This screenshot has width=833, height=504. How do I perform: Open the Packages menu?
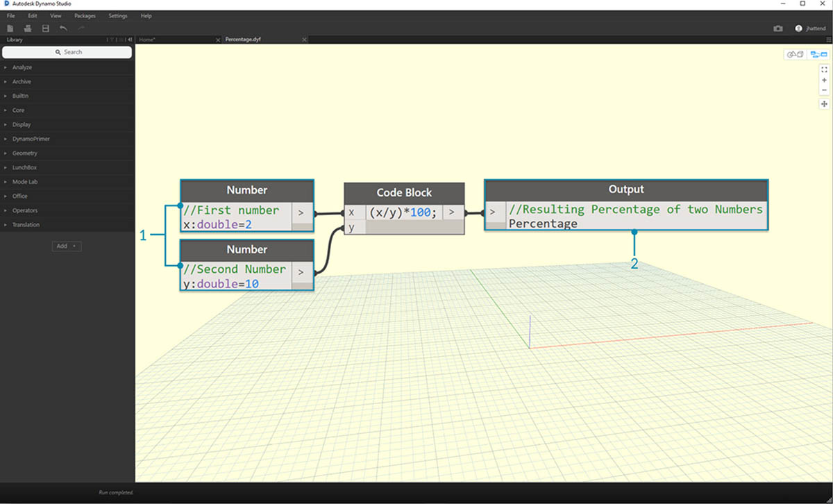(85, 15)
